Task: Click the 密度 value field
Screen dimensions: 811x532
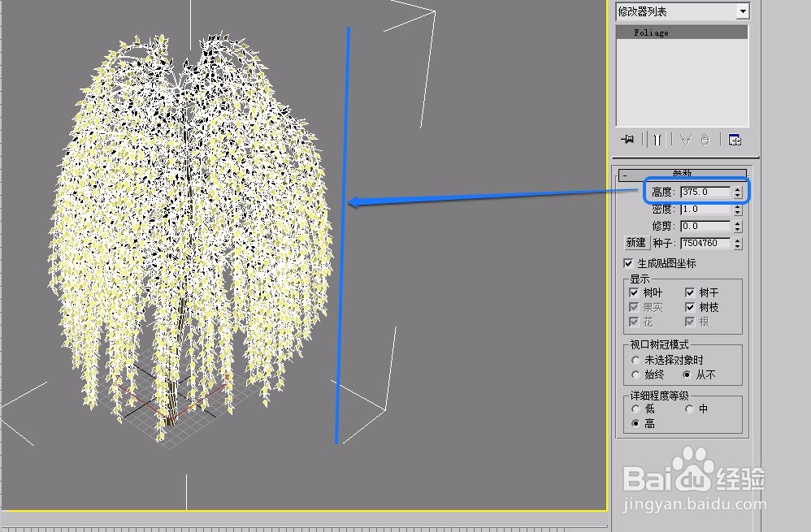Action: click(705, 209)
